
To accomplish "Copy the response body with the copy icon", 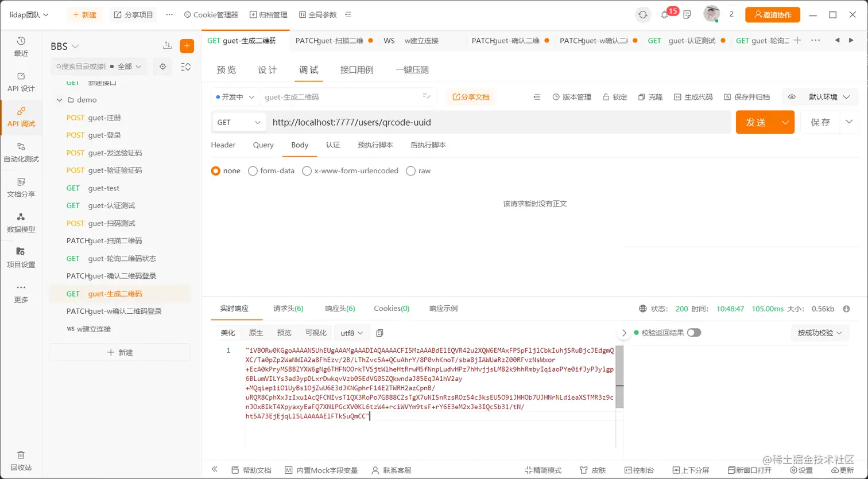I will 379,333.
